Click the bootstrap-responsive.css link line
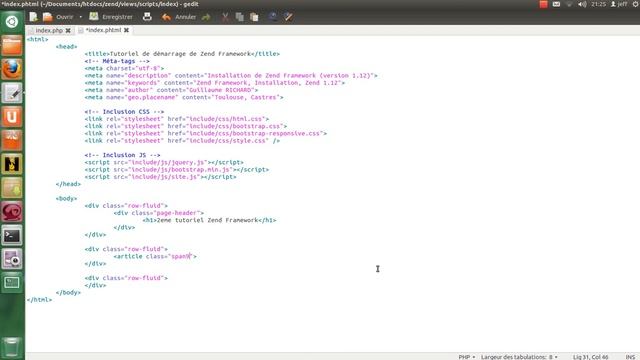This screenshot has height=360, width=640. tap(206, 133)
